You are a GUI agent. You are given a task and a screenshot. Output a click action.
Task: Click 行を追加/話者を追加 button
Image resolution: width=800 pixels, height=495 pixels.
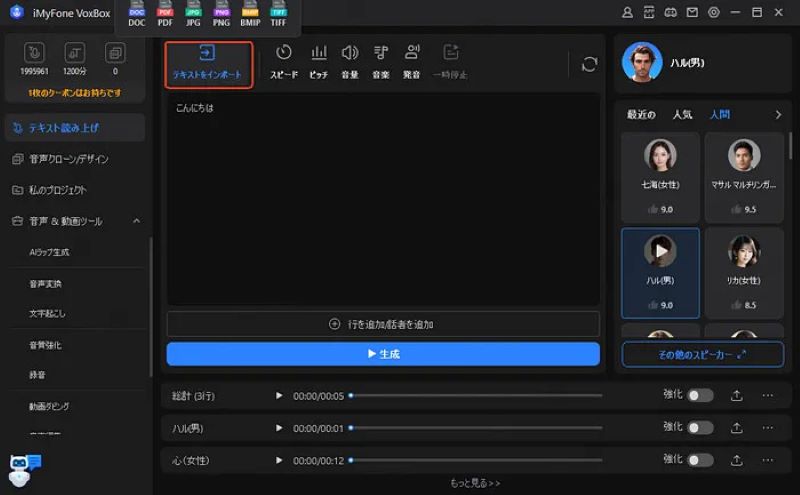383,324
